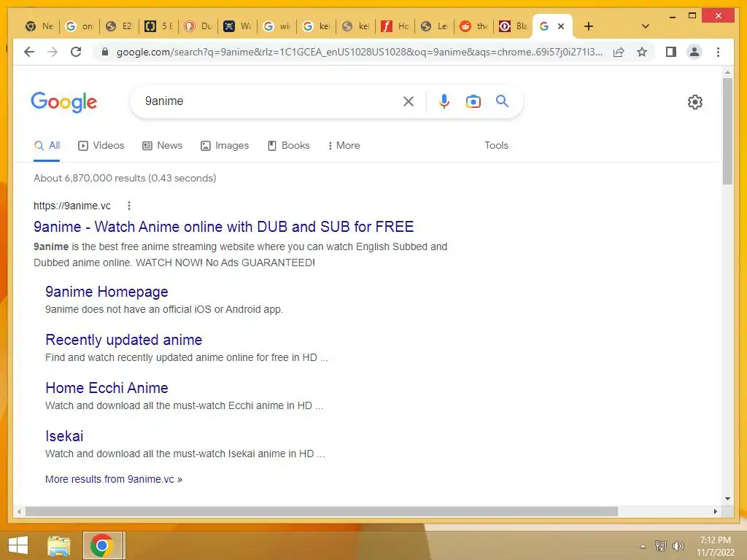Open Recently updated anime link
Screen dimensions: 747x560
point(124,340)
